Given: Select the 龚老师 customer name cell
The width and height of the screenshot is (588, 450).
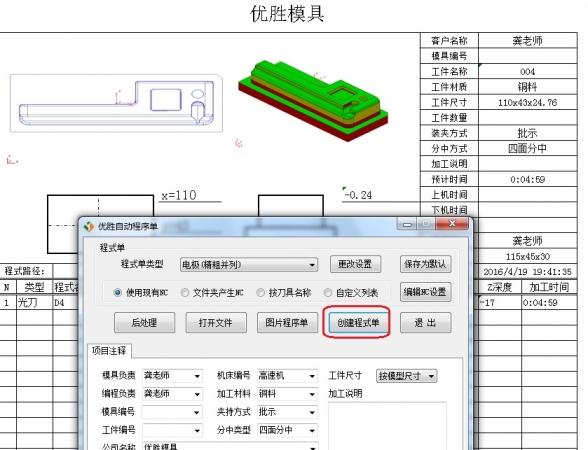Looking at the screenshot, I should [x=528, y=40].
